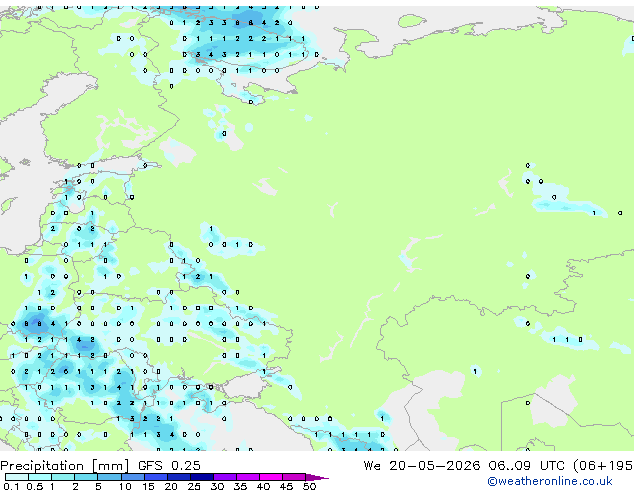The image size is (634, 490).
Task: Click the 'We 20-05-2026' date text
Action: pyautogui.click(x=422, y=466)
